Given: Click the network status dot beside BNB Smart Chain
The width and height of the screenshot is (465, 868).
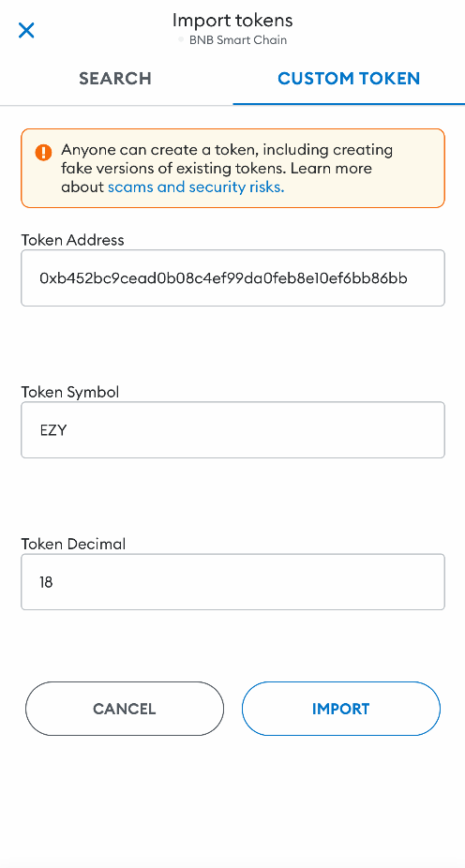Looking at the screenshot, I should click(x=180, y=40).
